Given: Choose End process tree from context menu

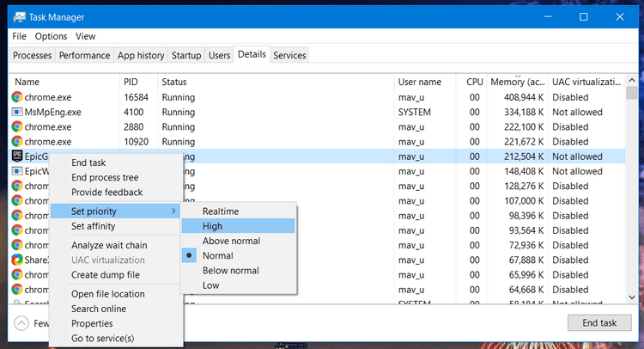Looking at the screenshot, I should click(x=106, y=178).
